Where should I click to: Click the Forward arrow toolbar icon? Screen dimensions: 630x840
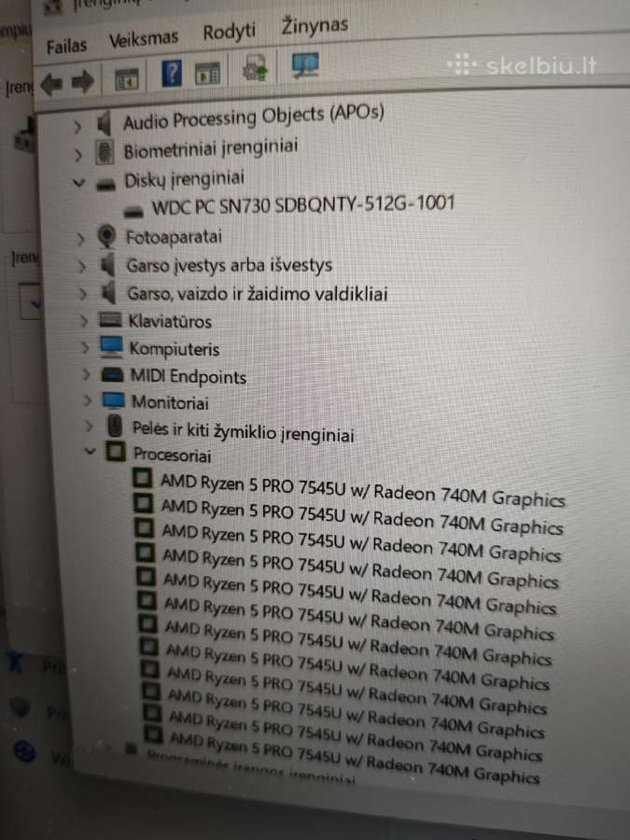click(x=82, y=82)
